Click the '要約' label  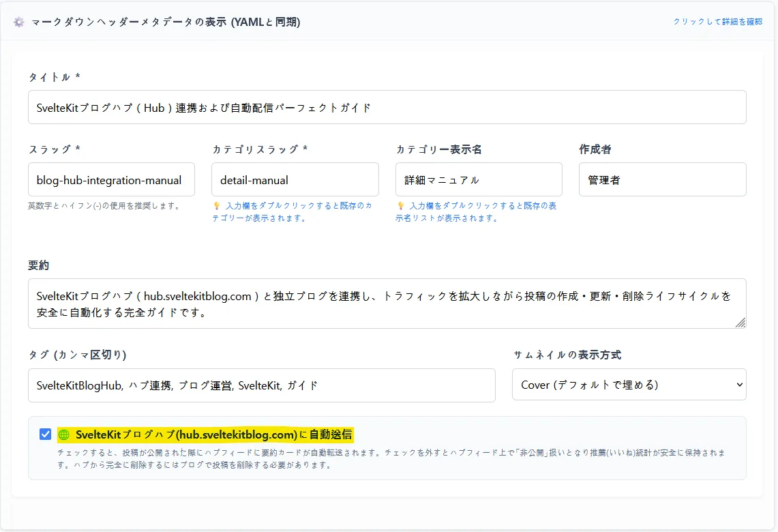tap(38, 265)
